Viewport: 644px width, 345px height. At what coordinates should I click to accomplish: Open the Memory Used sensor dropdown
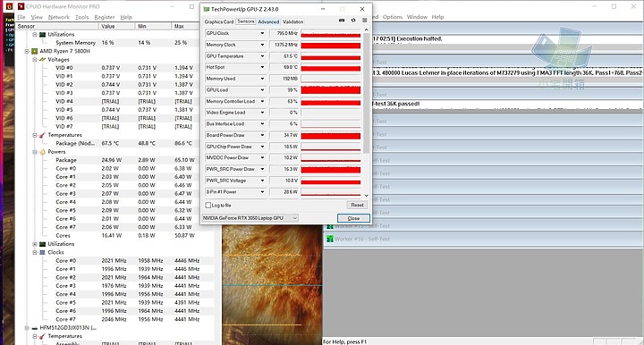[262, 79]
